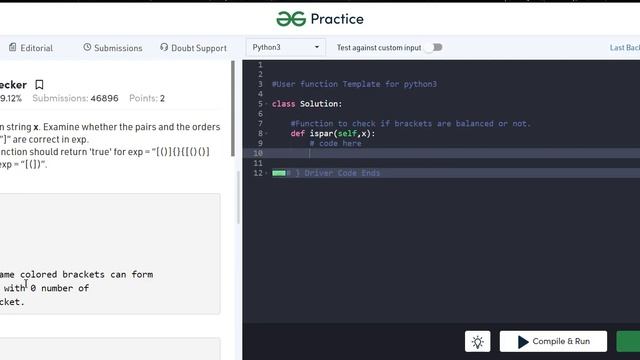Viewport: 640px width, 360px height.
Task: Toggle Test against custom input switch
Action: tap(434, 47)
